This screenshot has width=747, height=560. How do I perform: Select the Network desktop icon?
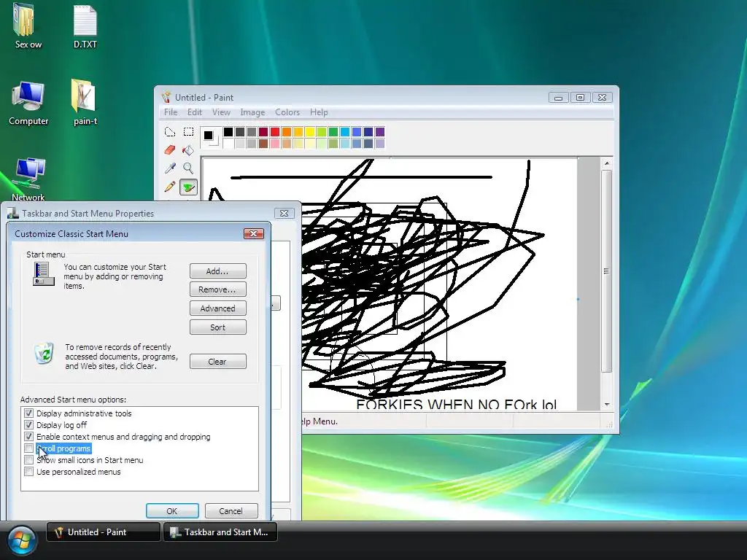pos(28,179)
